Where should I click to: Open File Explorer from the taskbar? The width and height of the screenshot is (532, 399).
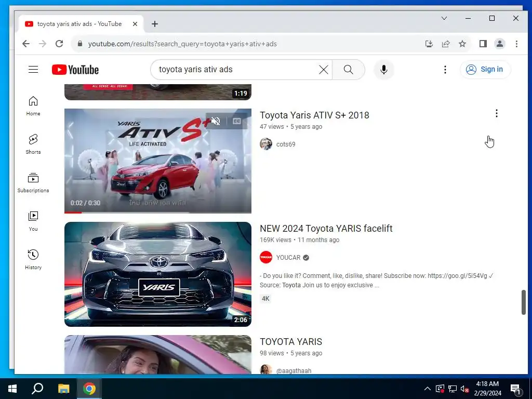(x=63, y=389)
